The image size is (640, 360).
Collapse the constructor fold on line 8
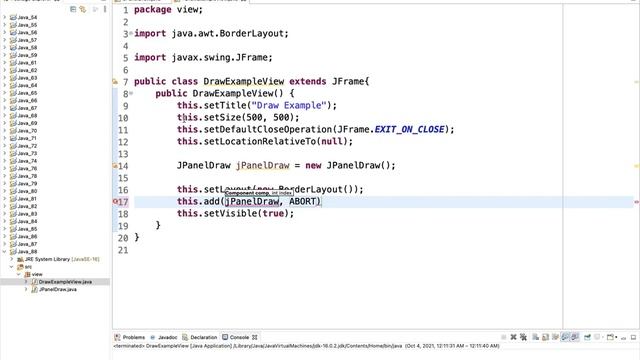131,93
